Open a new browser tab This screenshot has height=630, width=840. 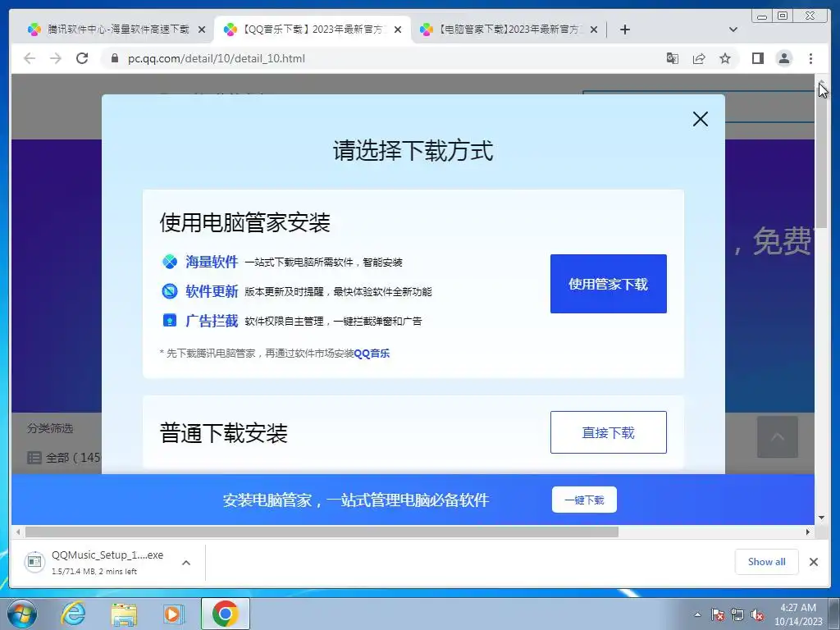point(624,30)
